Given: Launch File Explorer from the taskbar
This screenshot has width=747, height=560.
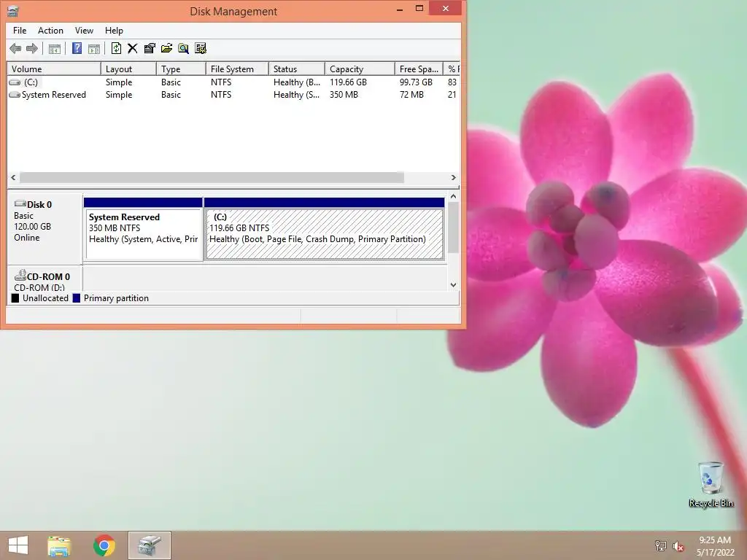Looking at the screenshot, I should pos(59,545).
